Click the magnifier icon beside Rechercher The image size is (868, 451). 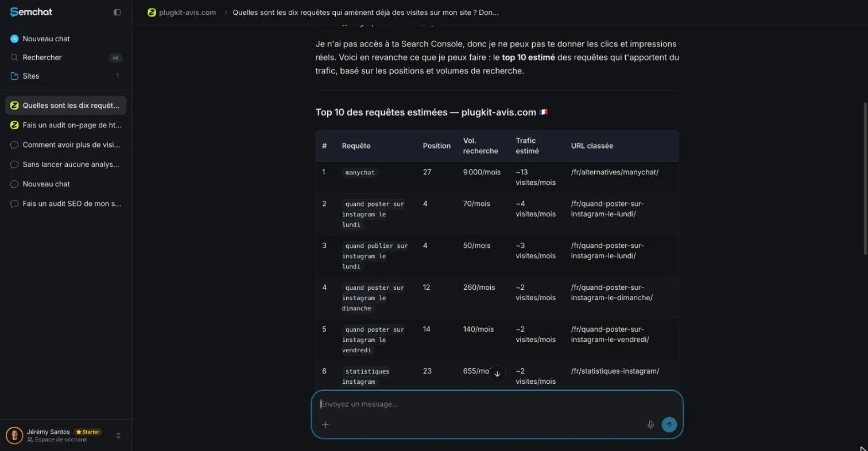(x=14, y=57)
